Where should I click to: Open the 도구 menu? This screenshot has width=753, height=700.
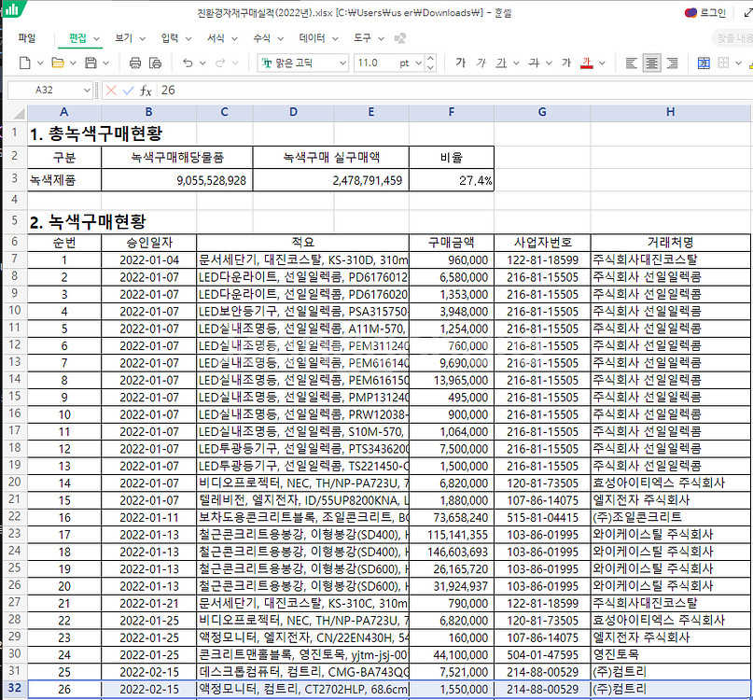pyautogui.click(x=369, y=38)
